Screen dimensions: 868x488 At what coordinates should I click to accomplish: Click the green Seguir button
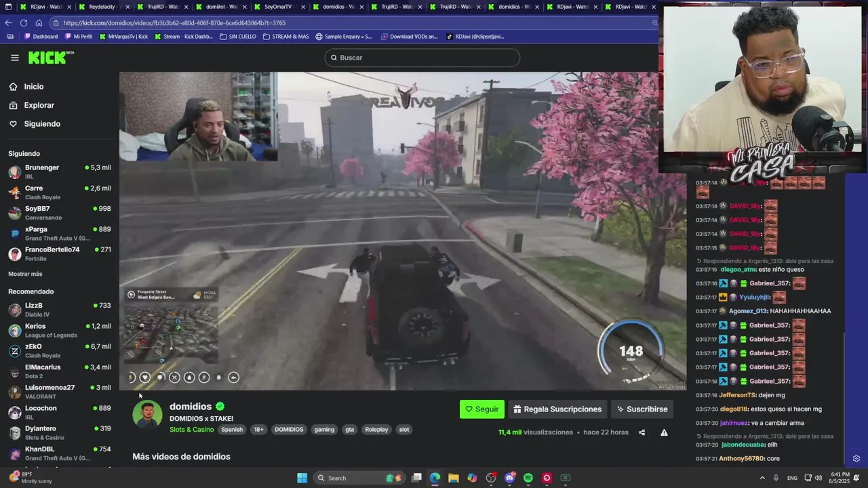481,409
